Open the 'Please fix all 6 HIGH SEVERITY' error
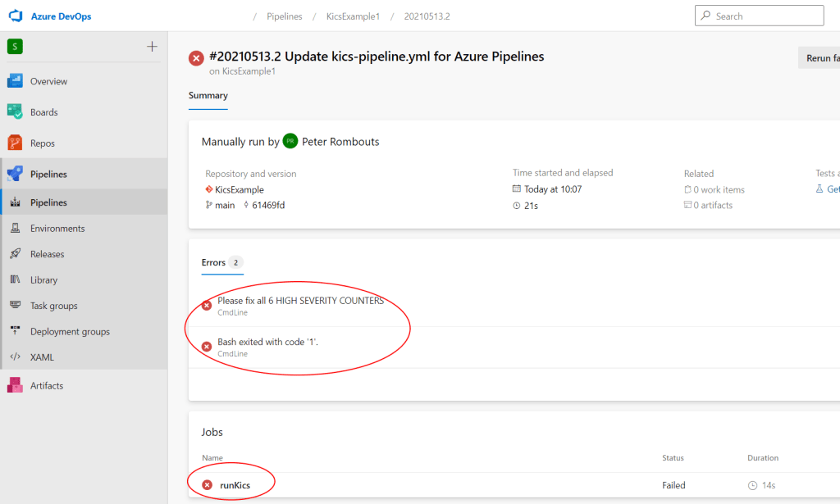The width and height of the screenshot is (840, 504). pos(300,301)
